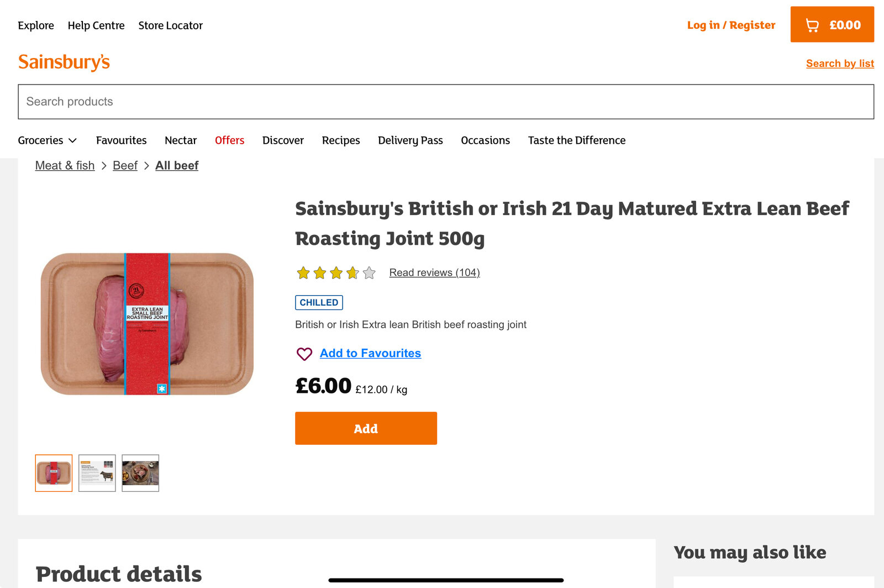
Task: Click the Add to Favourites link
Action: pos(370,353)
